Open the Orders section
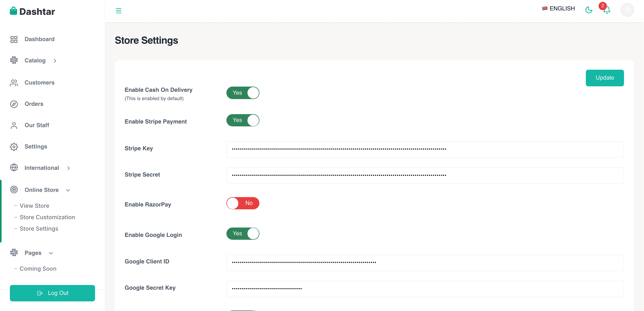The image size is (644, 311). pyautogui.click(x=34, y=104)
